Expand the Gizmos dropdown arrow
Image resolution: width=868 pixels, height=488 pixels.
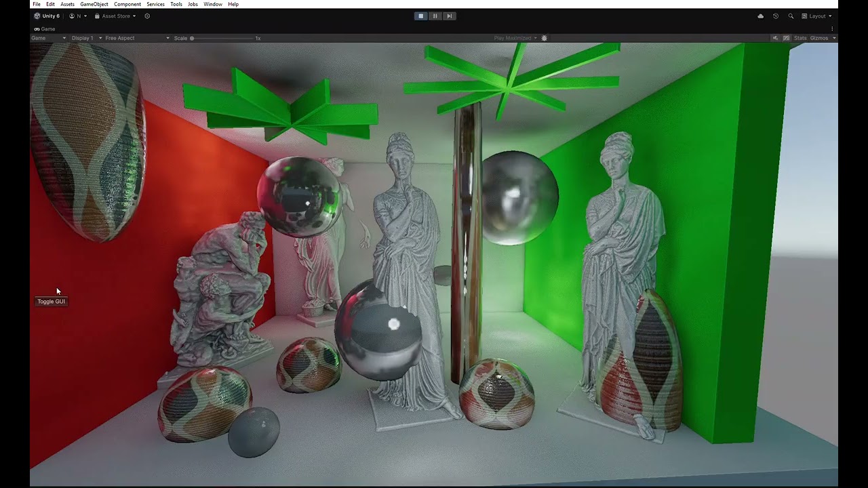[x=833, y=38]
